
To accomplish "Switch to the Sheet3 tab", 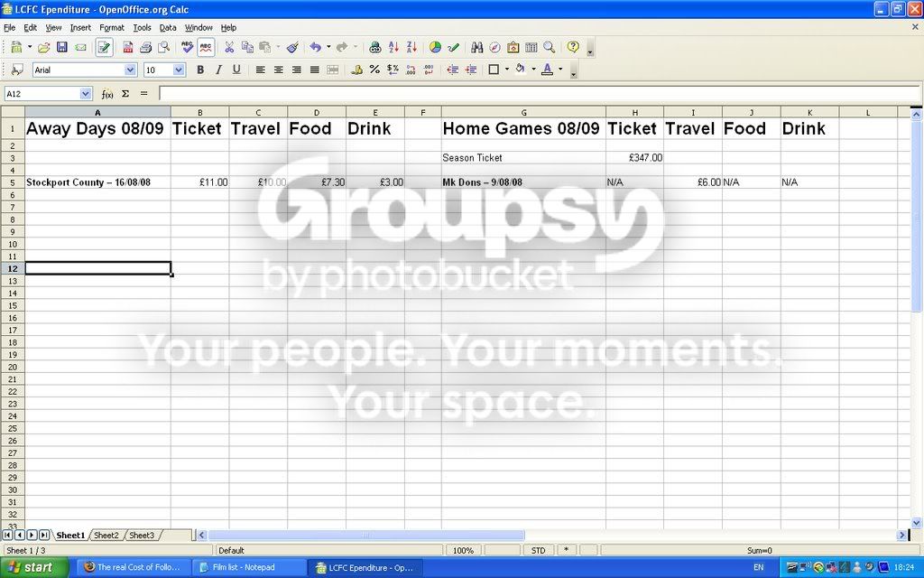I will tap(142, 536).
